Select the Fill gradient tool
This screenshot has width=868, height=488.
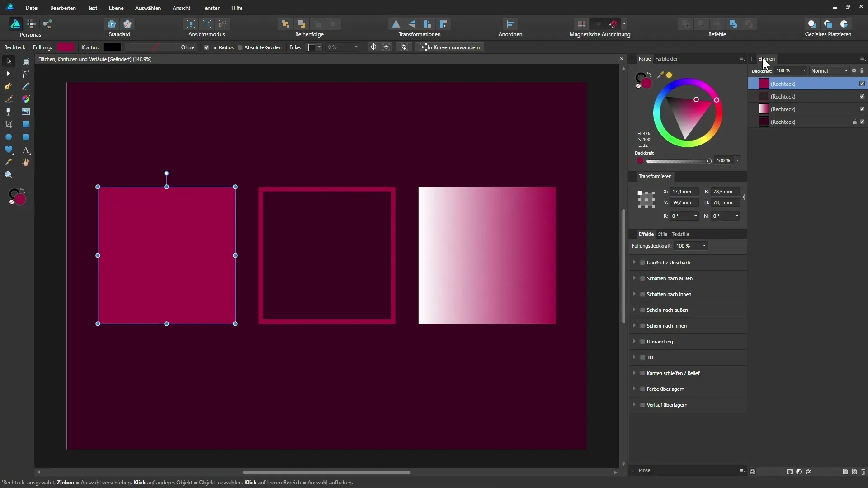(x=26, y=99)
